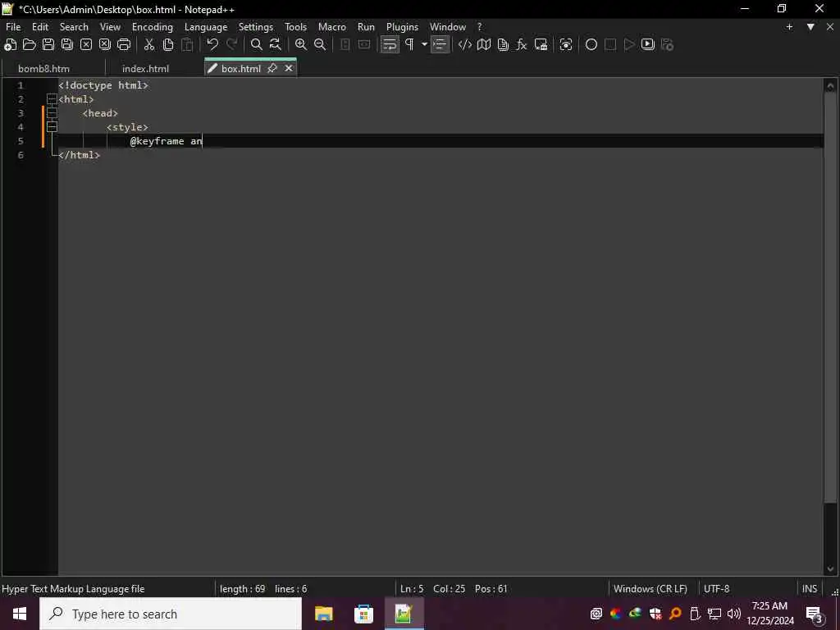Click the Close document toolbar icon
Screen dimensions: 840x630
click(85, 45)
